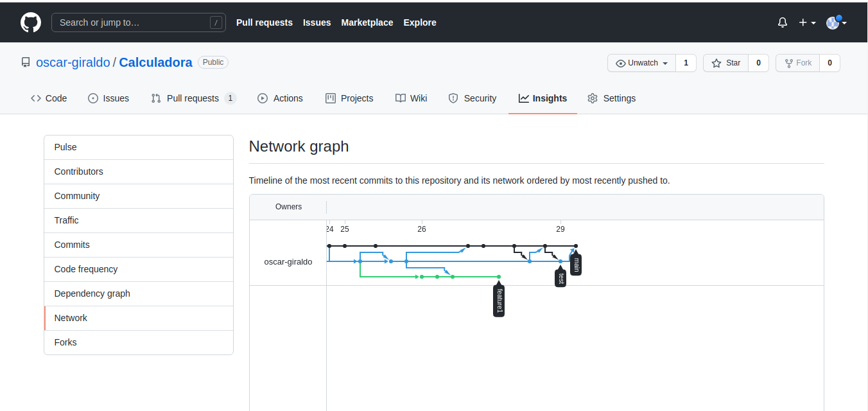Image resolution: width=868 pixels, height=411 pixels.
Task: Switch to the Issues repository tab
Action: point(108,98)
